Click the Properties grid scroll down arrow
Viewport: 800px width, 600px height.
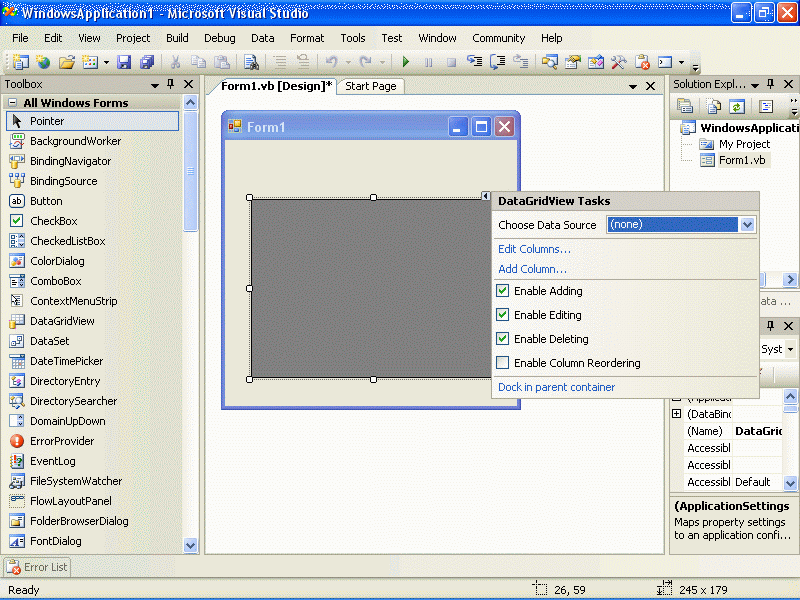point(790,482)
